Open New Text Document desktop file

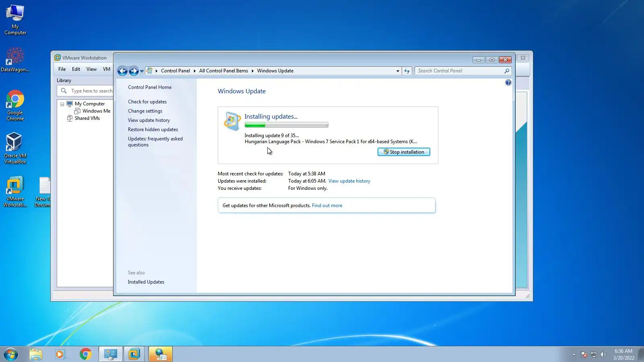click(x=43, y=192)
